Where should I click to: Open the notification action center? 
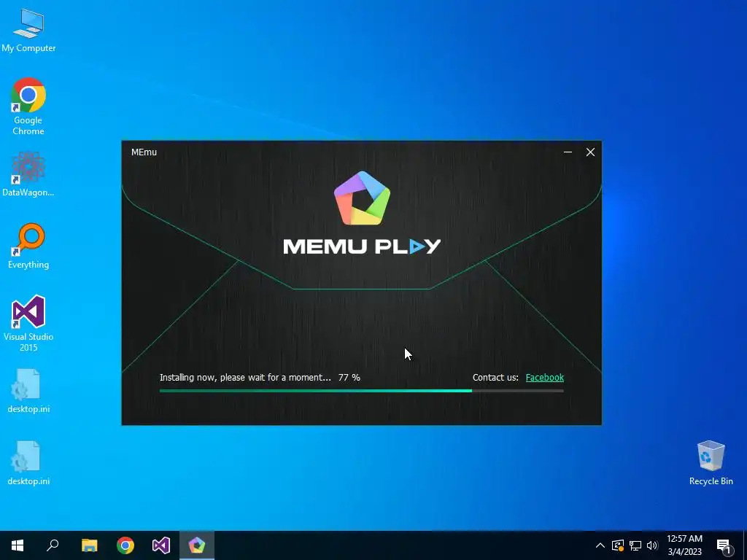point(724,545)
